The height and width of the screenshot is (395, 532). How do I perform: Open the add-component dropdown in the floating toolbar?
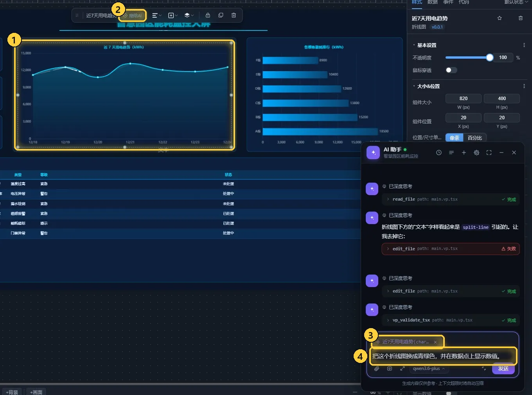[173, 15]
